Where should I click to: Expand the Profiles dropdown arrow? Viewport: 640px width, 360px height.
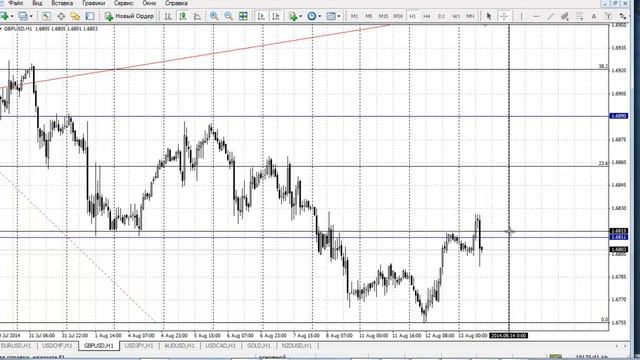coord(31,16)
